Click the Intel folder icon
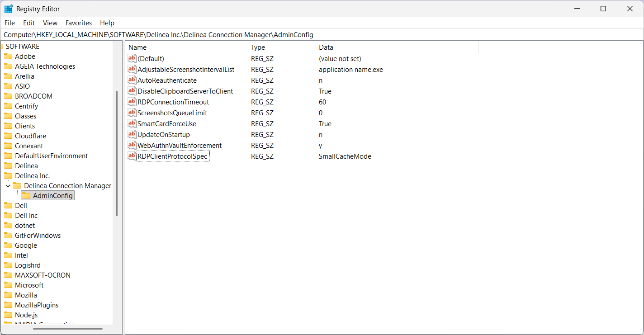 (8, 255)
